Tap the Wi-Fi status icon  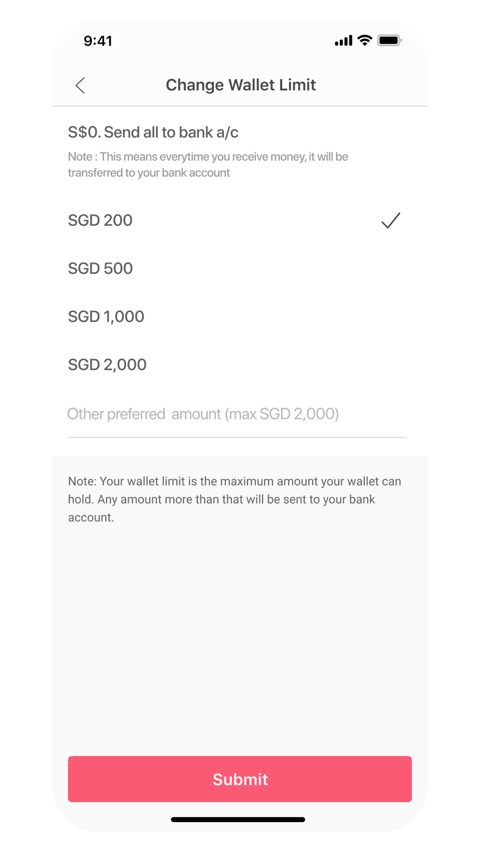pyautogui.click(x=364, y=40)
